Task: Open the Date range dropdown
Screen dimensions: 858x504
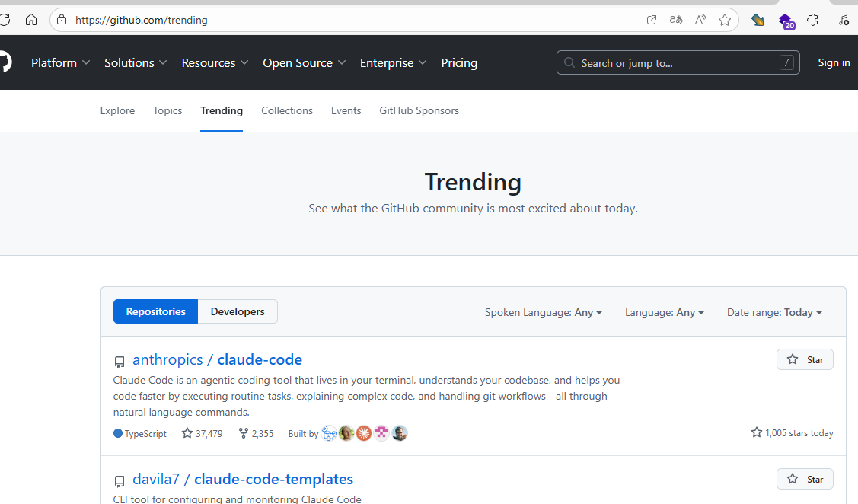Action: 774,312
